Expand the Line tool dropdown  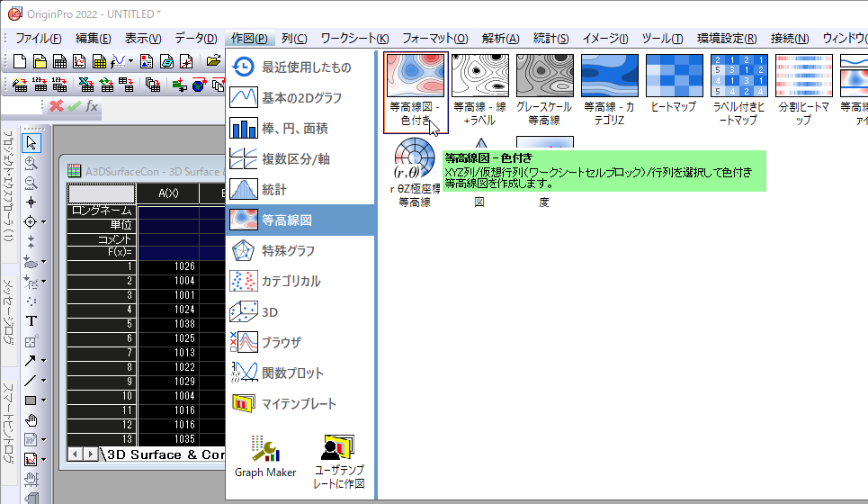pyautogui.click(x=44, y=381)
